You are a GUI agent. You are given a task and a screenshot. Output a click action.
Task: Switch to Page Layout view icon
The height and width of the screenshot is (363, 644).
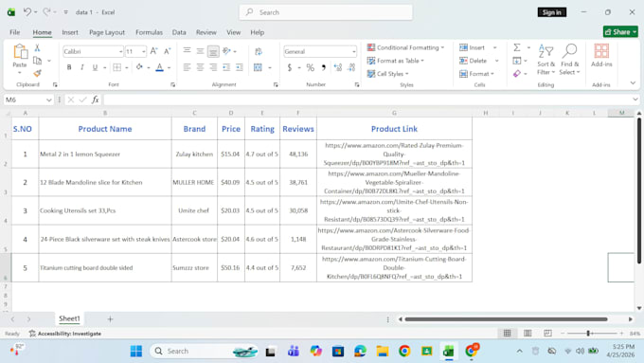point(528,333)
